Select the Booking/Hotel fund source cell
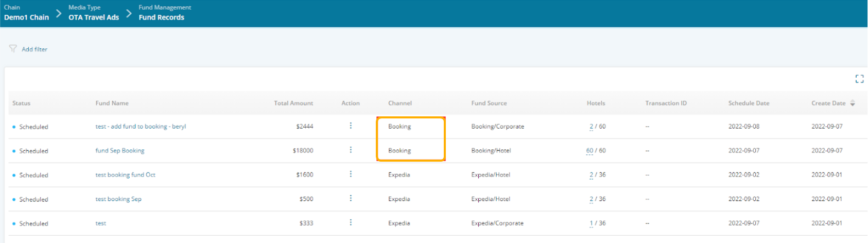Image resolution: width=868 pixels, height=243 pixels. point(491,150)
